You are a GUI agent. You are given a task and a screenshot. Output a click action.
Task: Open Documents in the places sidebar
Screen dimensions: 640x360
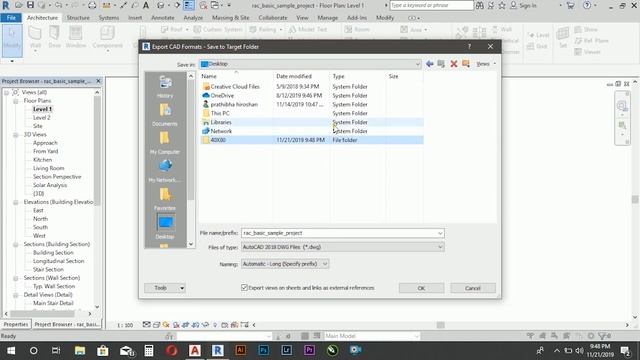click(x=165, y=115)
